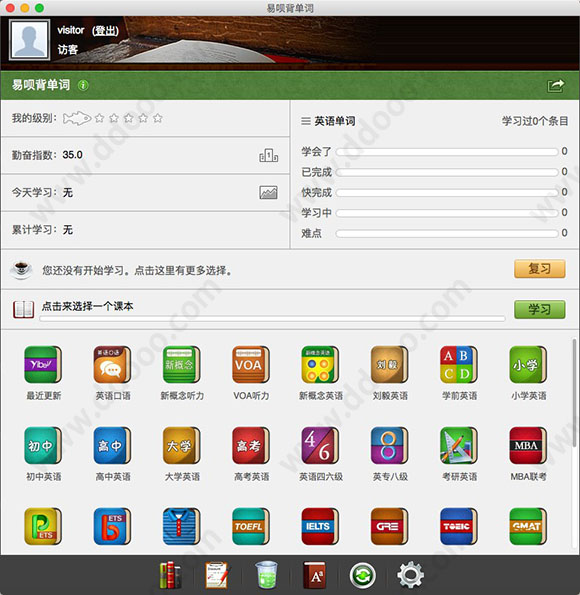580x595 pixels.
Task: Click the visitor avatar picture
Action: point(29,40)
